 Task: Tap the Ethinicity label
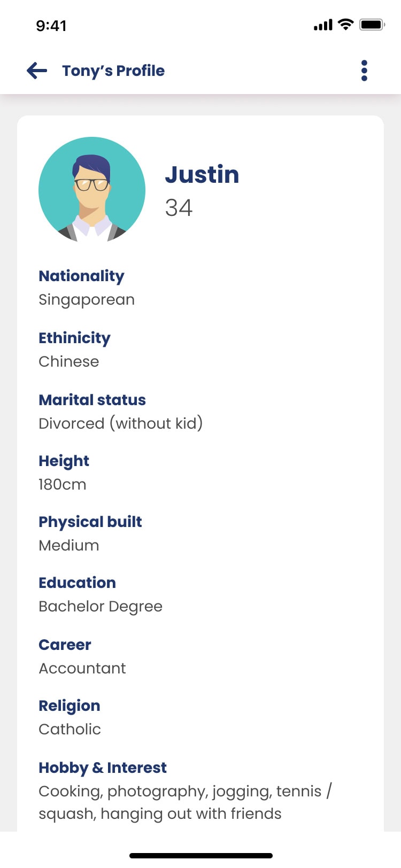click(x=74, y=338)
